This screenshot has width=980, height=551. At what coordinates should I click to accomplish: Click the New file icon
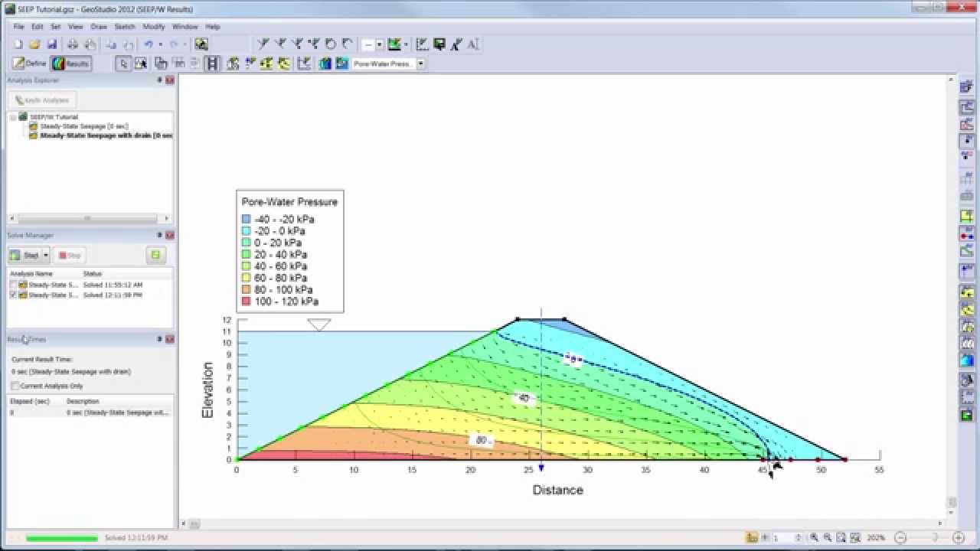click(18, 44)
